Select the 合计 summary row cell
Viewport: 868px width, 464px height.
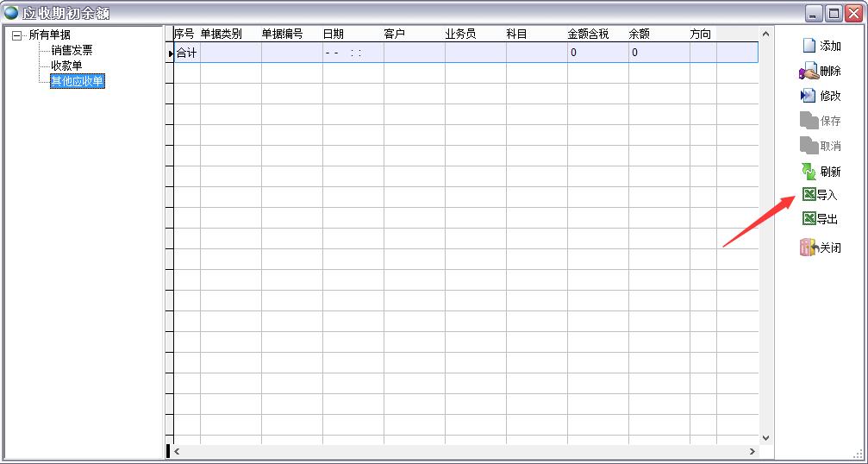pos(187,53)
